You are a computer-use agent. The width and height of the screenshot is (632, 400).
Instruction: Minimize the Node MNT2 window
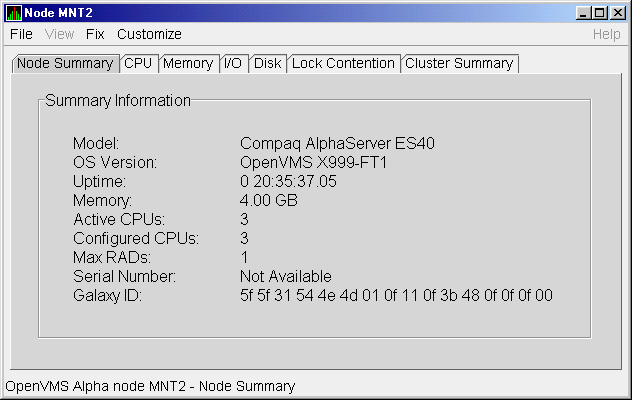(584, 12)
